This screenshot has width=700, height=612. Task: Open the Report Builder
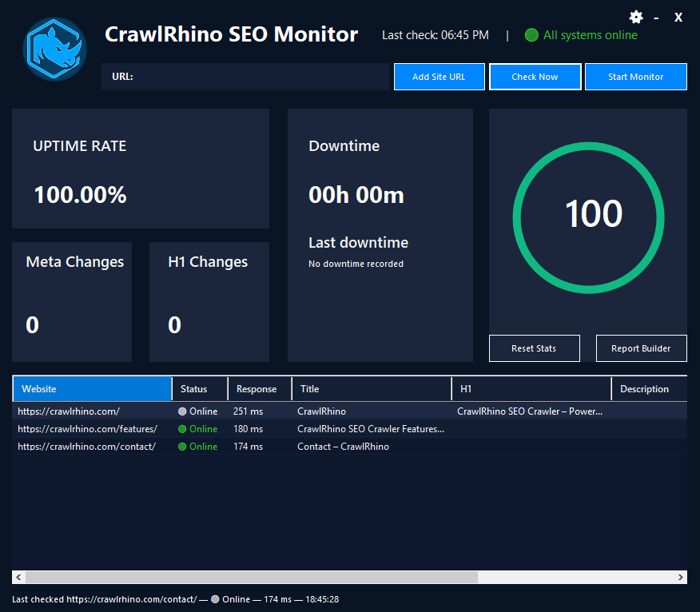641,348
